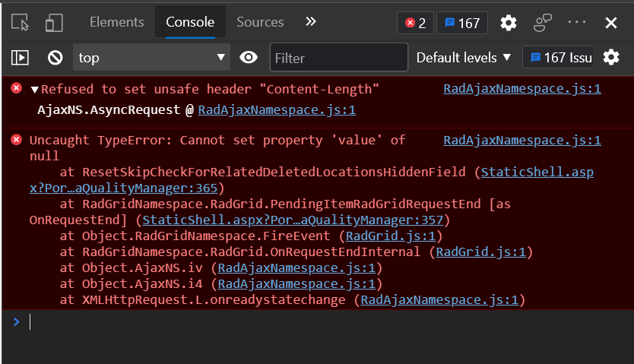The width and height of the screenshot is (634, 364).
Task: Show more tabs with the chevron
Action: [x=310, y=22]
